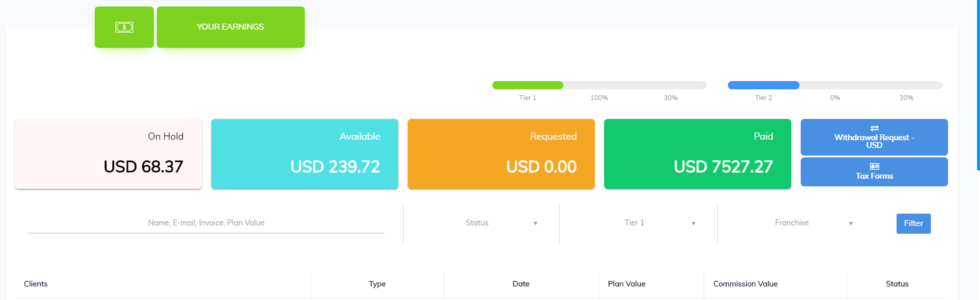Select the Paid balance card
The image size is (980, 300).
[698, 154]
